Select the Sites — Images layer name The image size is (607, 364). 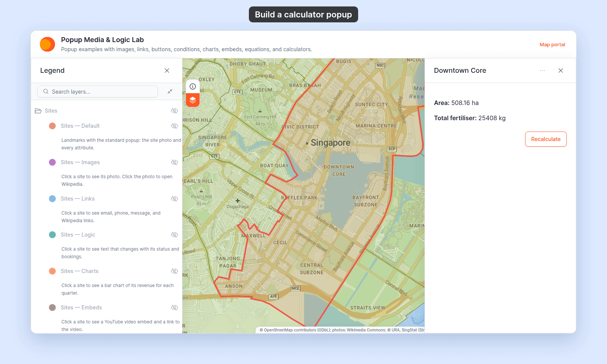click(80, 162)
